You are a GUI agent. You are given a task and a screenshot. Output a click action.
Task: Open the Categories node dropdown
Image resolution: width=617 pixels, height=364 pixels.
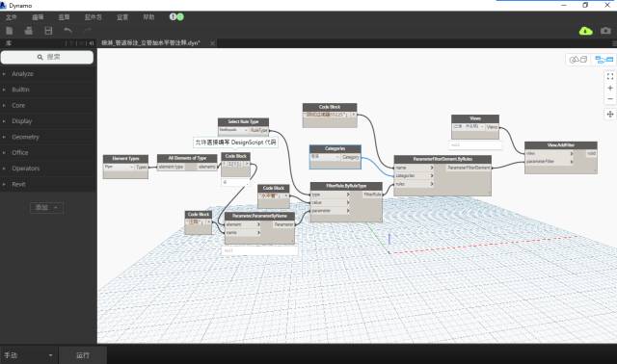pyautogui.click(x=326, y=157)
